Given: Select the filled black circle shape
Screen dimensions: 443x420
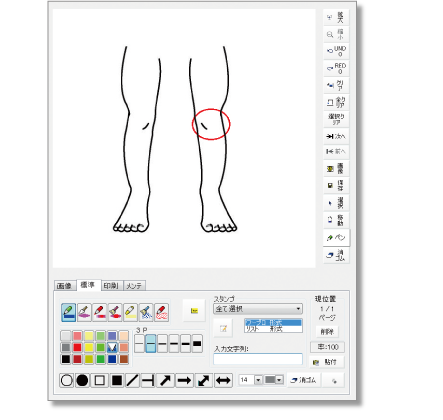Looking at the screenshot, I should 82,380.
